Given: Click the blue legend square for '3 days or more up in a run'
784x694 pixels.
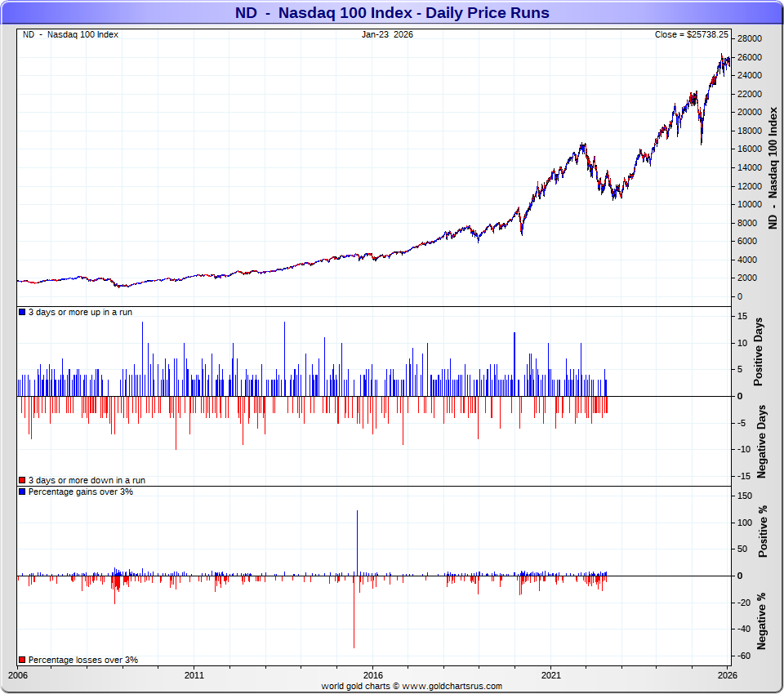Looking at the screenshot, I should pos(22,312).
